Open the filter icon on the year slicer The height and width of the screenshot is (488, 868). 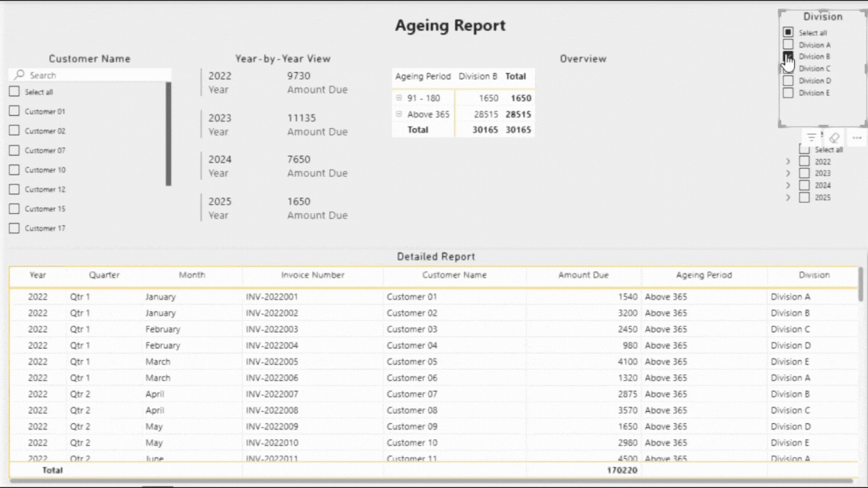pos(810,137)
